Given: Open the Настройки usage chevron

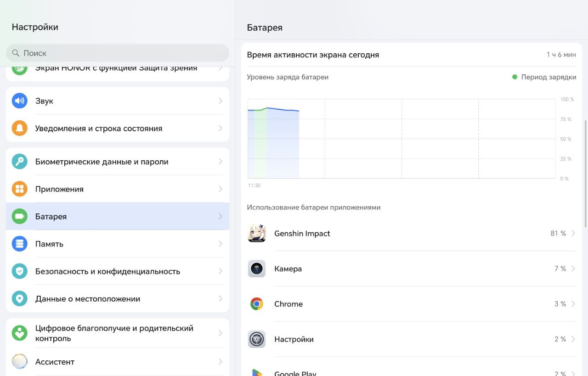Looking at the screenshot, I should [573, 339].
